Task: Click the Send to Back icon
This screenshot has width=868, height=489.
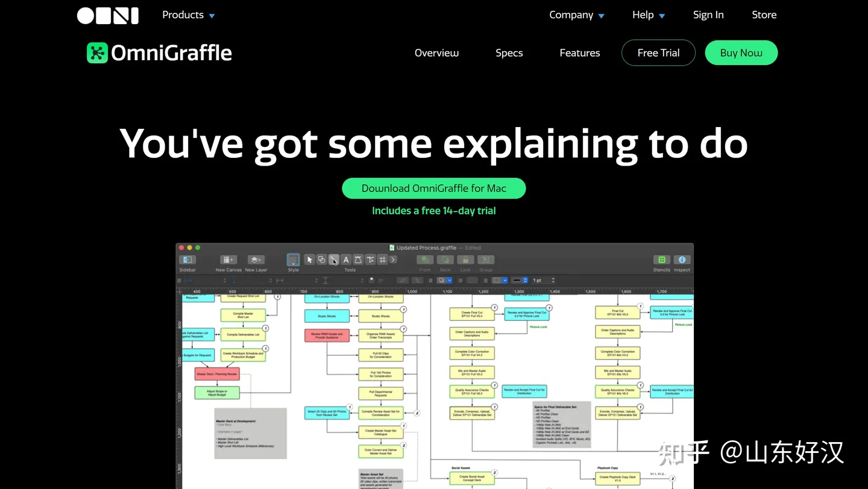Action: (445, 260)
